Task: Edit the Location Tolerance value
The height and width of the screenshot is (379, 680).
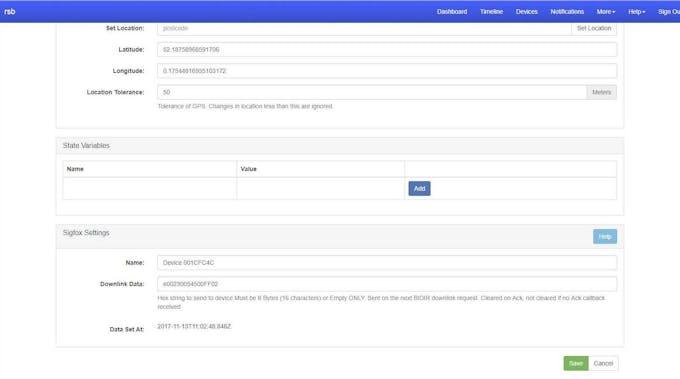Action: (372, 92)
